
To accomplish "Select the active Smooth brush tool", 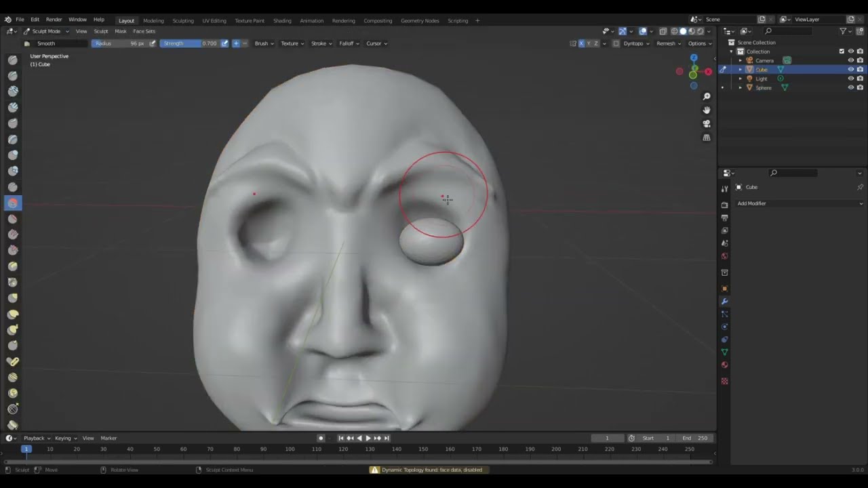I will 12,203.
